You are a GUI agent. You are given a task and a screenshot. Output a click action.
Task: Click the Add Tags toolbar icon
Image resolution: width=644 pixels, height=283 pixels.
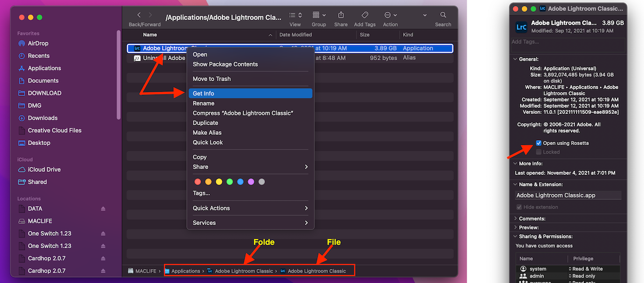coord(364,15)
